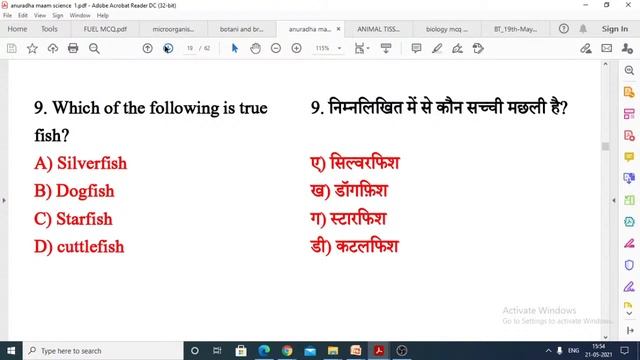Open the Help question mark icon
Viewport: 640px width, 360px height.
564,29
